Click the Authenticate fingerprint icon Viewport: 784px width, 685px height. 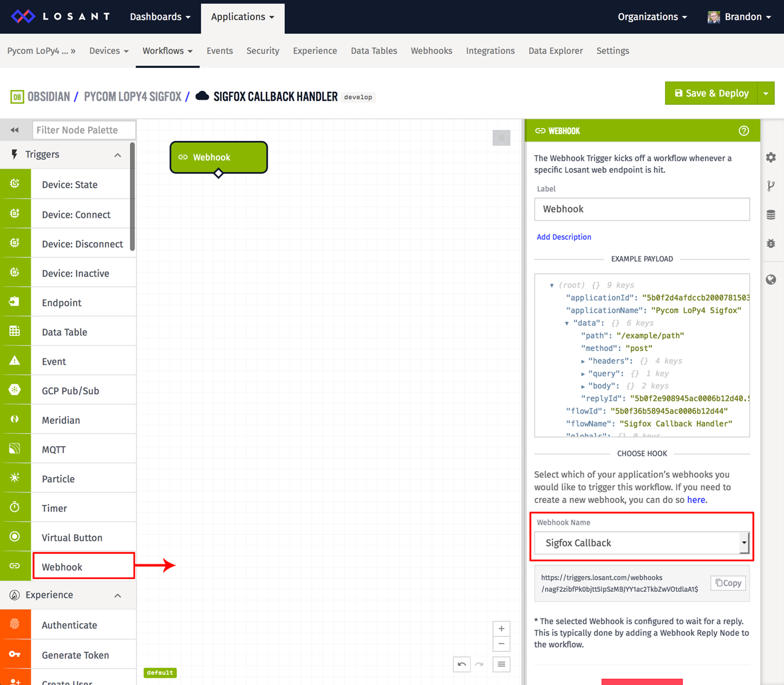tap(15, 624)
